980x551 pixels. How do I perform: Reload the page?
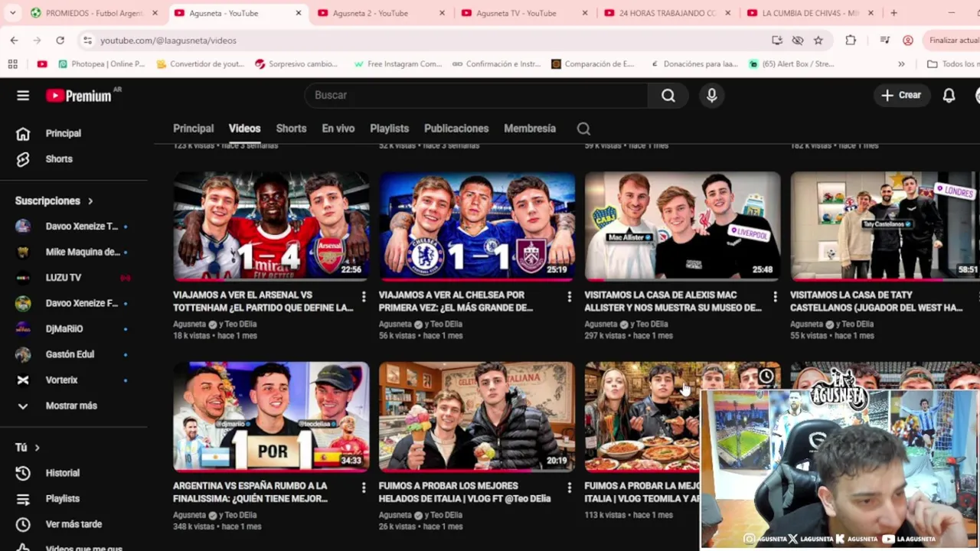click(60, 41)
